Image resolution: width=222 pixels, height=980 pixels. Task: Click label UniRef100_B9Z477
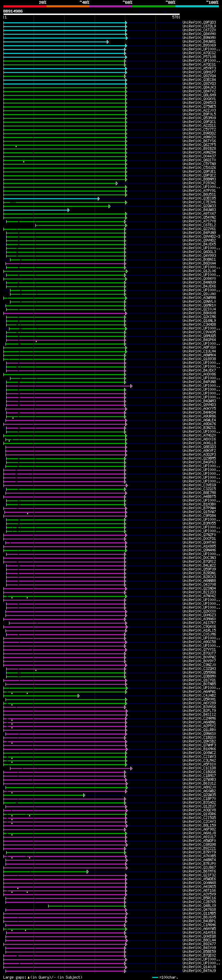coord(199,944)
